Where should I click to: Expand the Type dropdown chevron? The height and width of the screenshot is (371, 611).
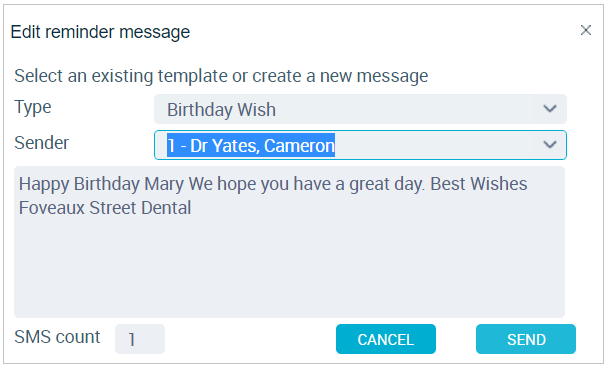click(549, 109)
